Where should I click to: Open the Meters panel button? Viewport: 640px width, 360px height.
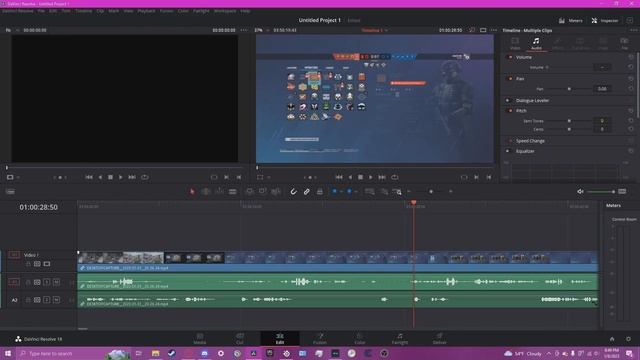pos(571,20)
